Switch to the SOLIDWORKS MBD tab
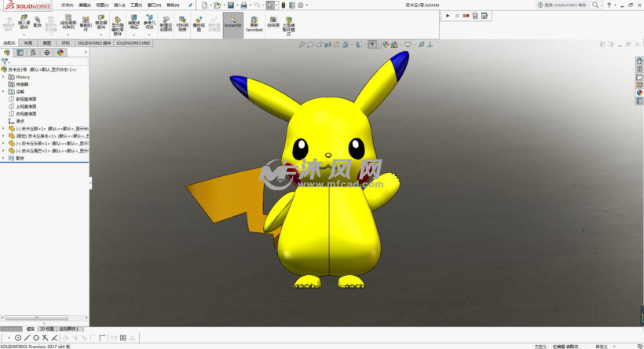644x349 pixels. (x=134, y=42)
